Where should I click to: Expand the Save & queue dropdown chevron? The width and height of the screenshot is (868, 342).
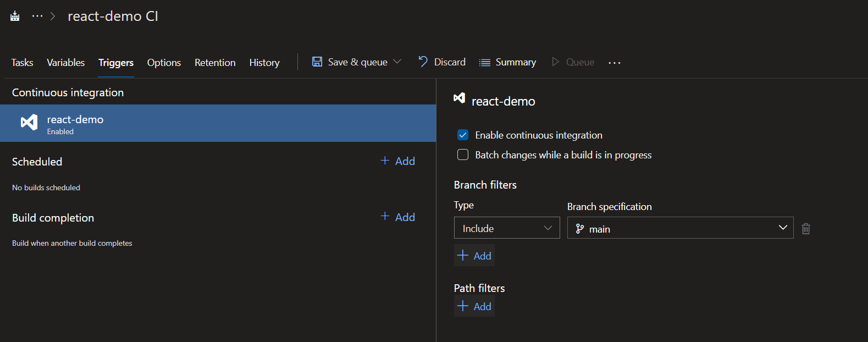tap(397, 62)
